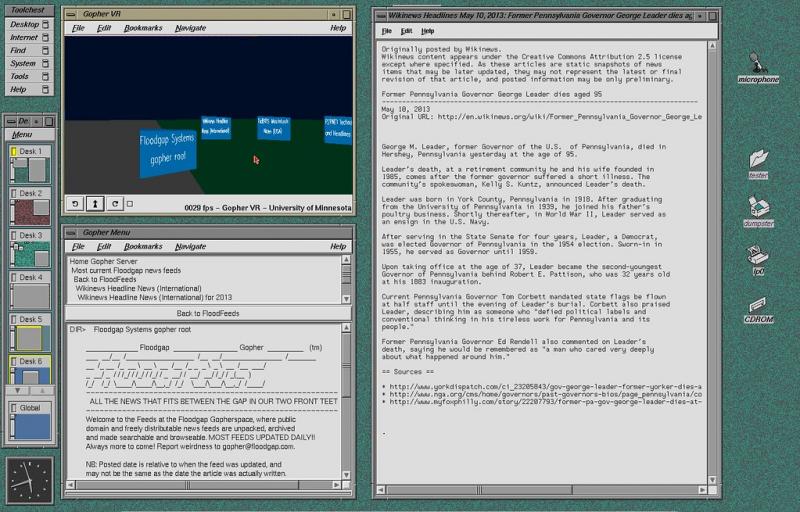Viewport: 800px width, 512px height.
Task: Switch to Desk 1 thumbnail
Action: point(30,164)
